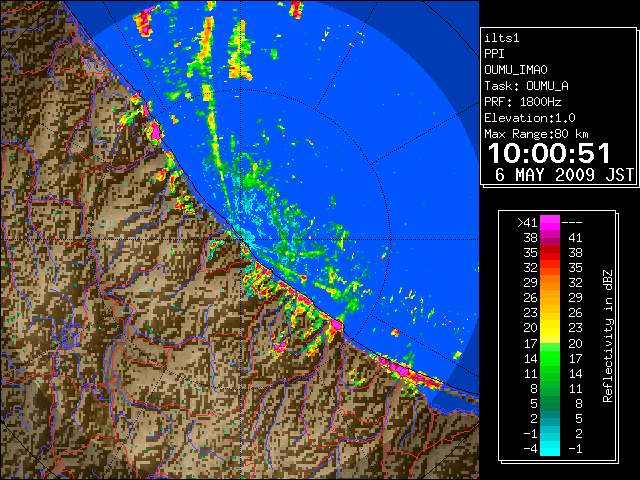Click the 'PPI' scan type text

[x=494, y=54]
